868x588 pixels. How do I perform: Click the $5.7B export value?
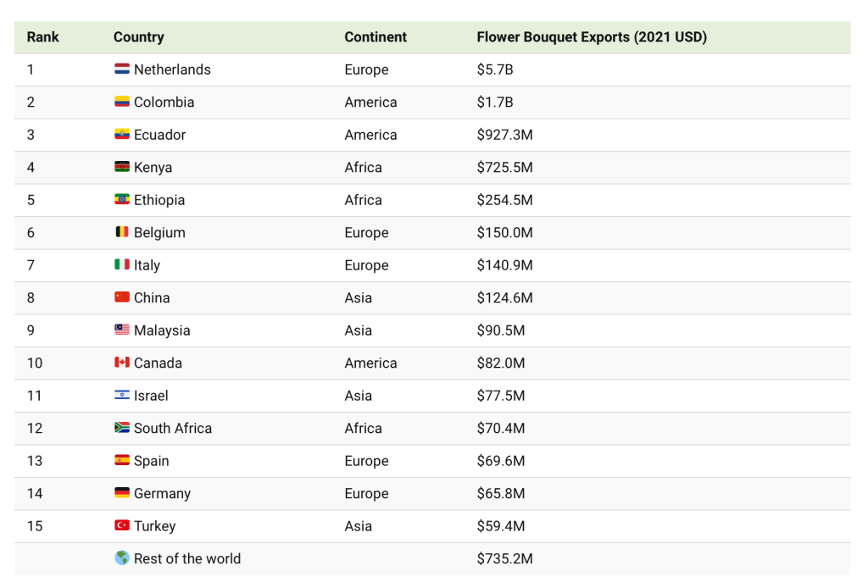[x=495, y=69]
